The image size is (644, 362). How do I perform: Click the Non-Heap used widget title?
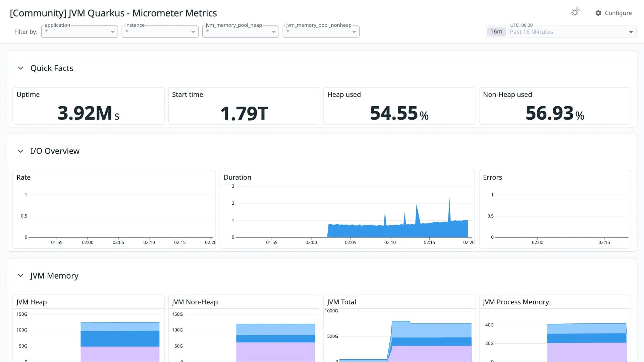tap(507, 95)
